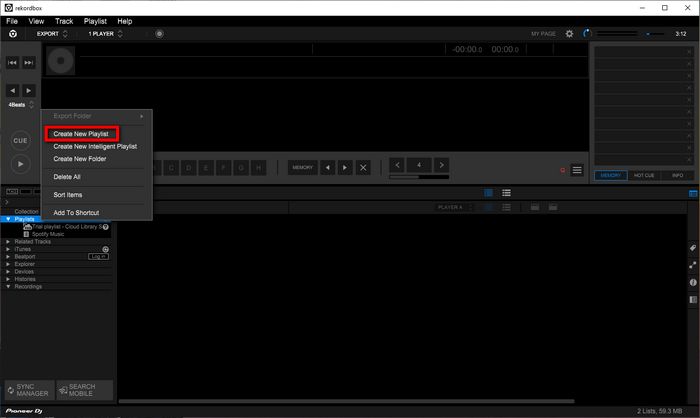Click the related tracks icon in right sidebar
Viewport: 700px width, 418px height.
(693, 265)
